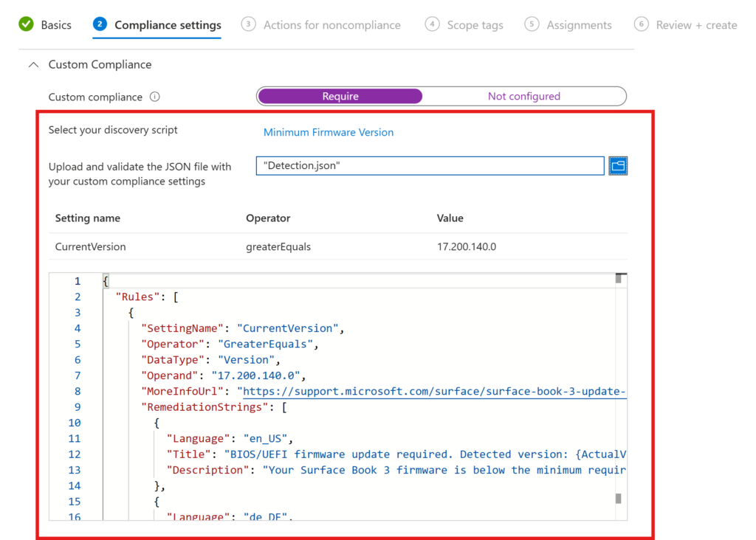Click the JSON editor vertical scrollbar thumb at top
756x540 pixels.
(x=619, y=279)
